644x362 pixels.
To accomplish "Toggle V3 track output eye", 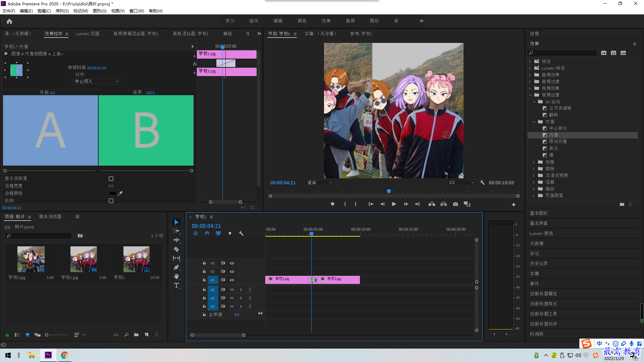I will (232, 263).
